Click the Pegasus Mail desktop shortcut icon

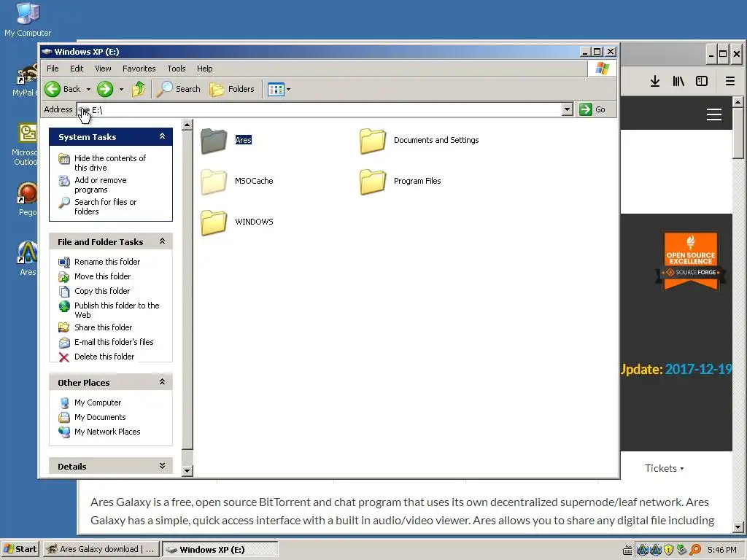click(x=28, y=192)
